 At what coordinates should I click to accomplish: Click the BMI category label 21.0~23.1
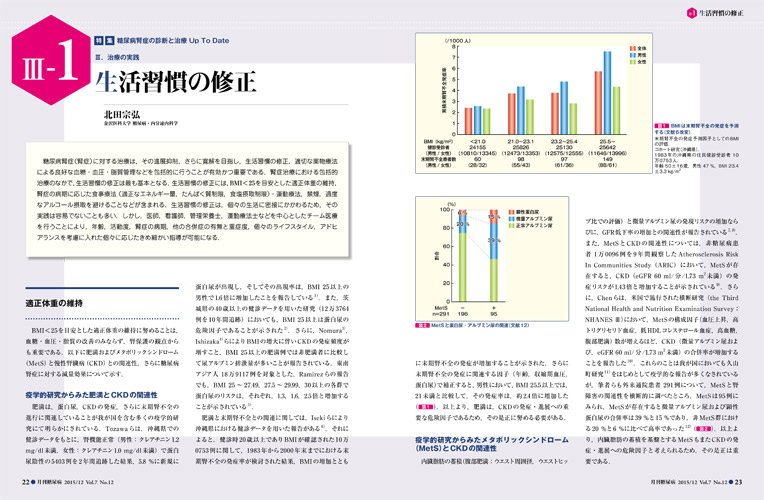pos(520,141)
